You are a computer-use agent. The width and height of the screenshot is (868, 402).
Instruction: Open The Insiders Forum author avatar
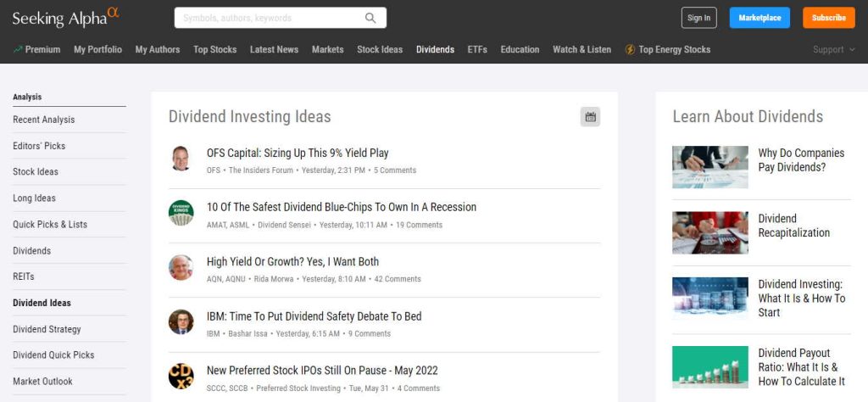tap(181, 159)
